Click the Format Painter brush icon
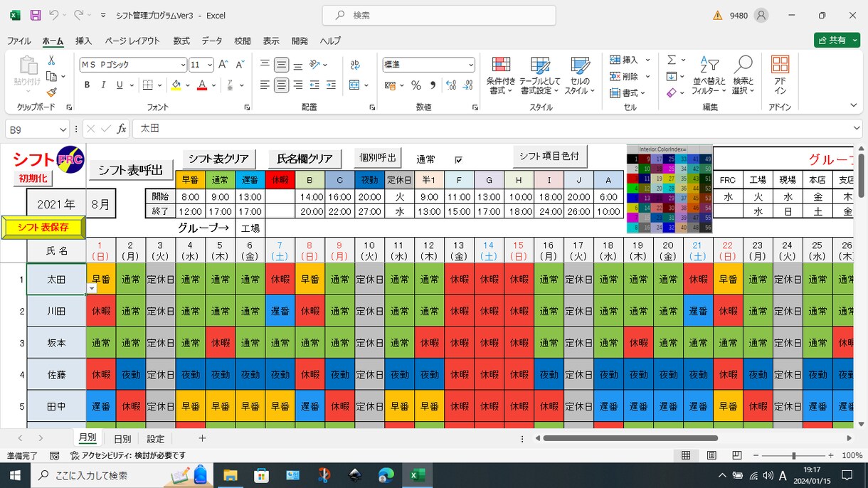Viewport: 868px width, 488px height. coord(51,92)
